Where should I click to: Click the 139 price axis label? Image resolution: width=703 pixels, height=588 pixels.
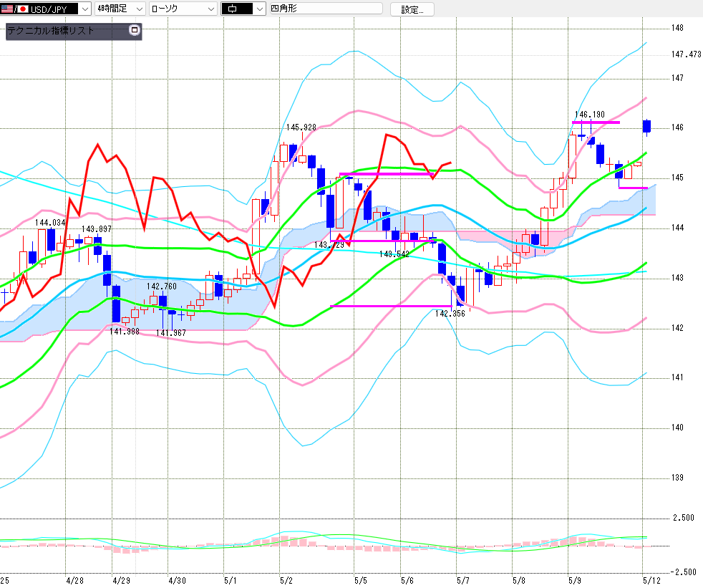coord(677,478)
